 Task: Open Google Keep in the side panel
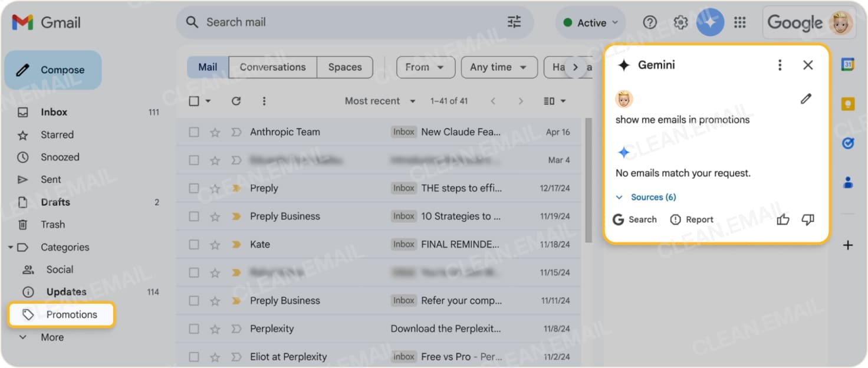(x=847, y=102)
